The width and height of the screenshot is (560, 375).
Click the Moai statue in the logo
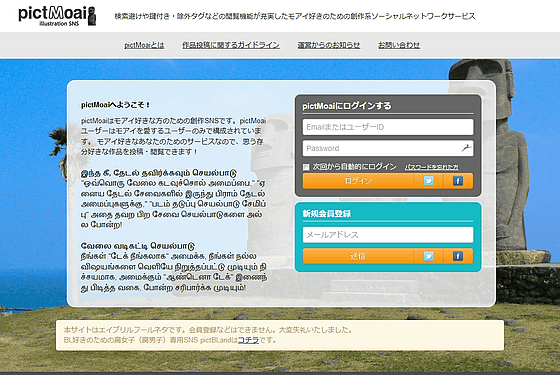point(92,16)
